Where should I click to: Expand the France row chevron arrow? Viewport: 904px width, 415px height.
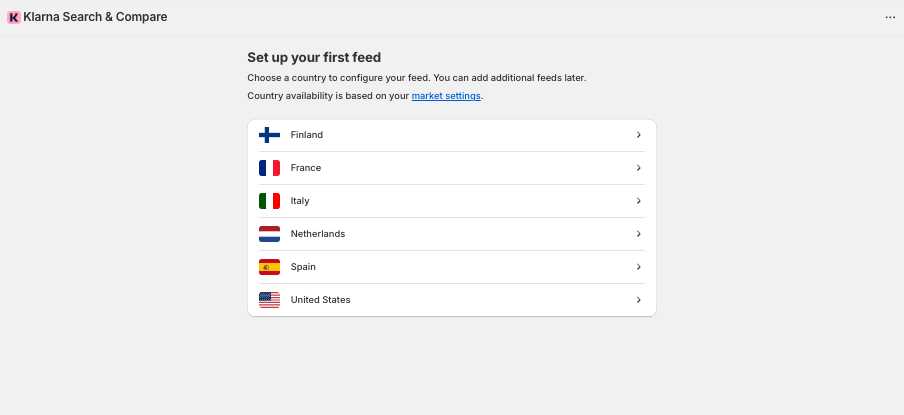[x=638, y=168]
